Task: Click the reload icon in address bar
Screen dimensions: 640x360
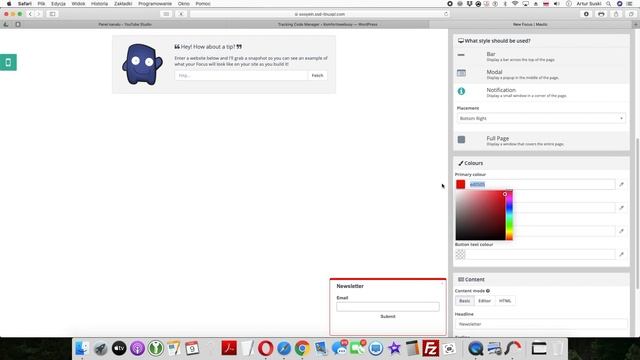Action: [x=446, y=14]
